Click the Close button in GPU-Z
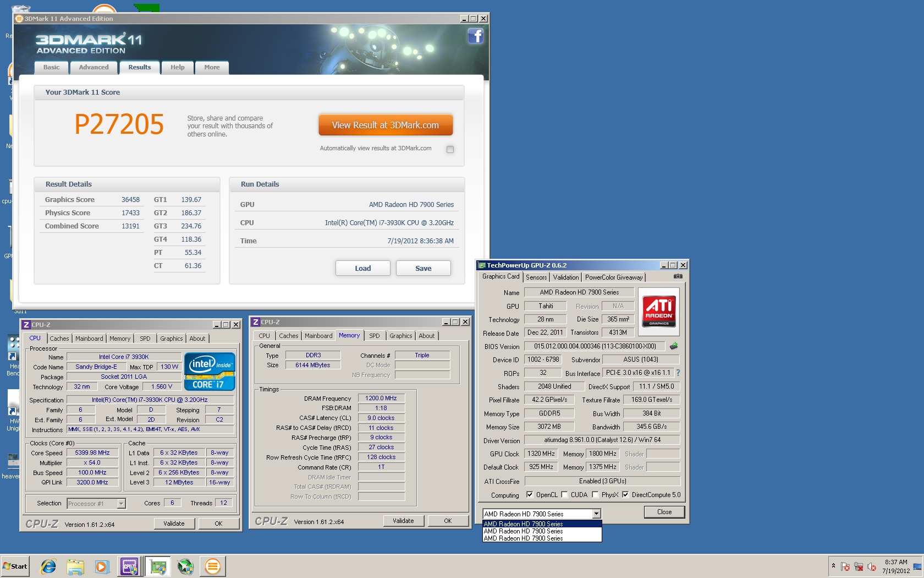 pos(664,512)
